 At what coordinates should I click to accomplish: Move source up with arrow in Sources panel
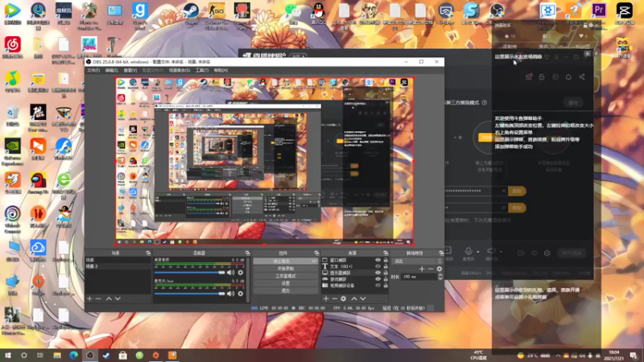coord(353,298)
